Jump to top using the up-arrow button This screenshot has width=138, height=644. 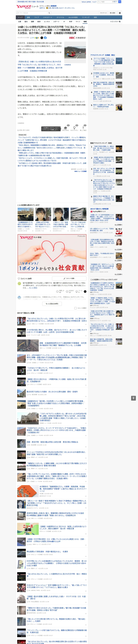point(133,398)
